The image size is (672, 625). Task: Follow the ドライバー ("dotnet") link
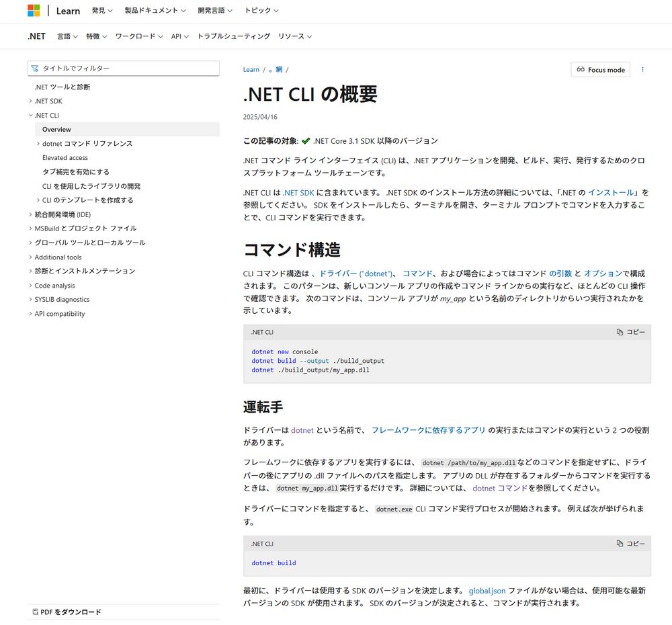click(355, 274)
